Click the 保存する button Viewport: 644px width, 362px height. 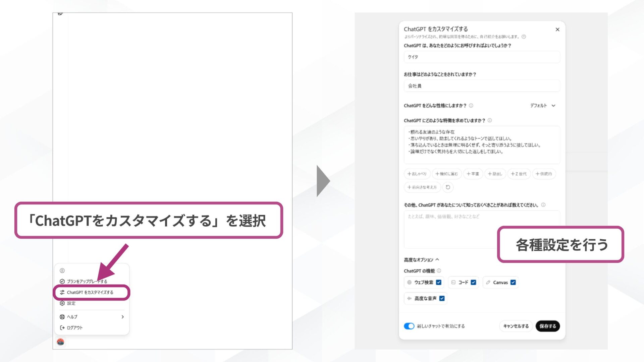pyautogui.click(x=548, y=326)
